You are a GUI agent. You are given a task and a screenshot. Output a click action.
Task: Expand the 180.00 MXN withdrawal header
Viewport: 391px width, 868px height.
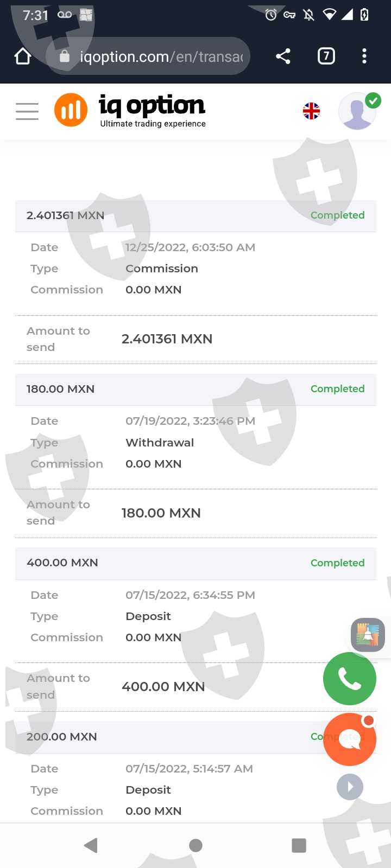coord(195,389)
